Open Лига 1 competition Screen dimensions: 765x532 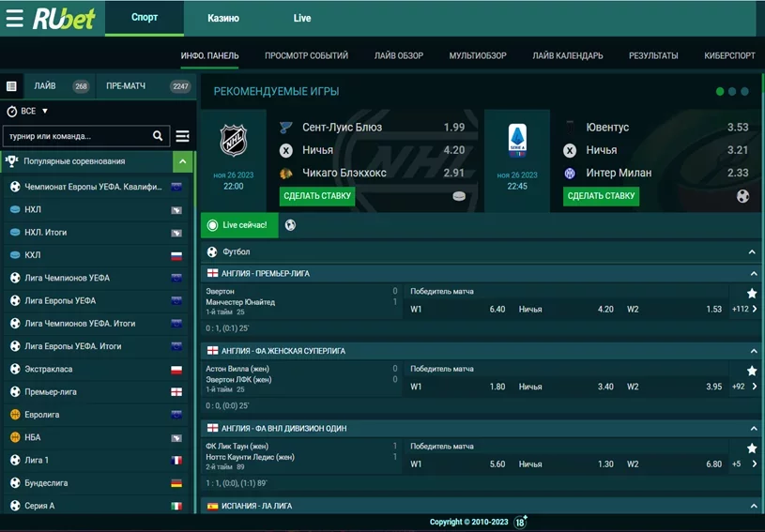(96, 461)
